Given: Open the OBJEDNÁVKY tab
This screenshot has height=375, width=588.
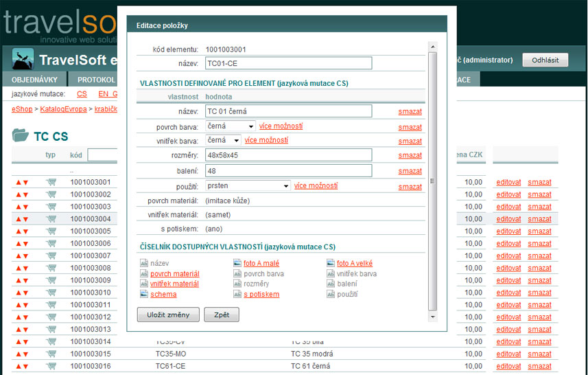Looking at the screenshot, I should tap(34, 80).
